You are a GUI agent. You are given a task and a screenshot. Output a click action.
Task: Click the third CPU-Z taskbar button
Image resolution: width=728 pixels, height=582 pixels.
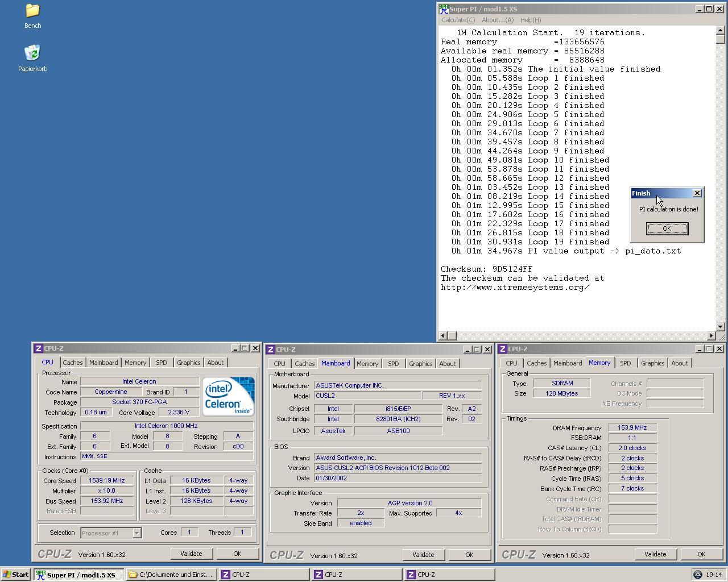(449, 575)
